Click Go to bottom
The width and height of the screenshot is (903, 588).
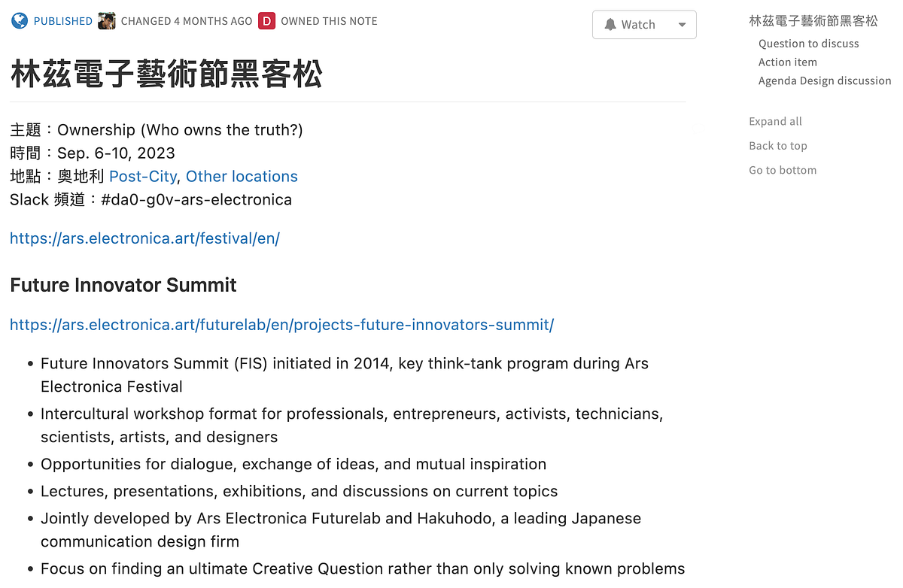[x=783, y=170]
